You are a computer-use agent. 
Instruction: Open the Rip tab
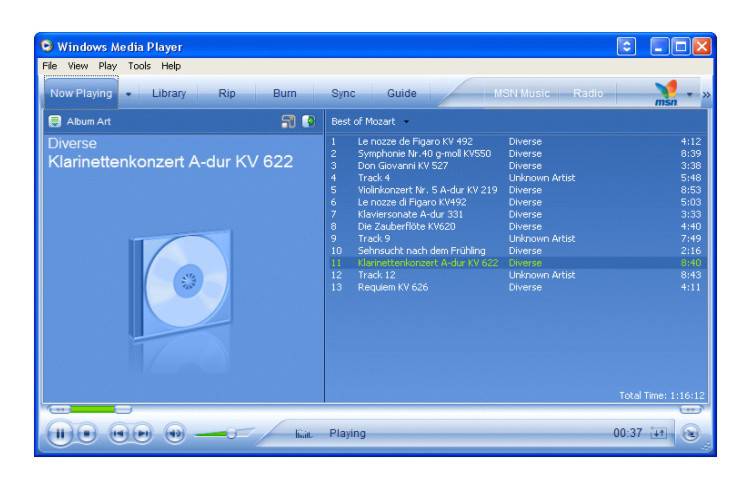227,93
